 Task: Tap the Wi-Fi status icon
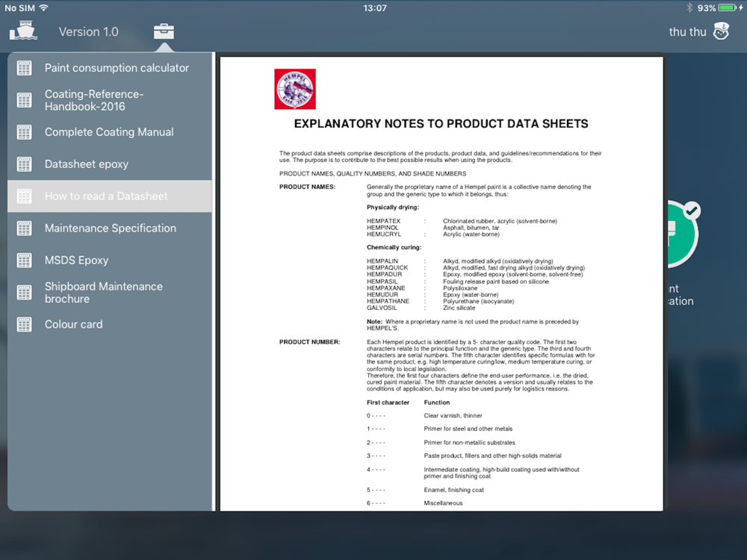44,7
